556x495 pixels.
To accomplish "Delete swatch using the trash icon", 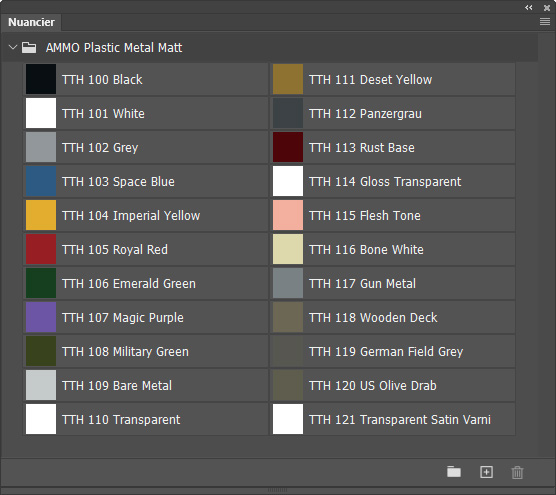I will click(x=517, y=472).
